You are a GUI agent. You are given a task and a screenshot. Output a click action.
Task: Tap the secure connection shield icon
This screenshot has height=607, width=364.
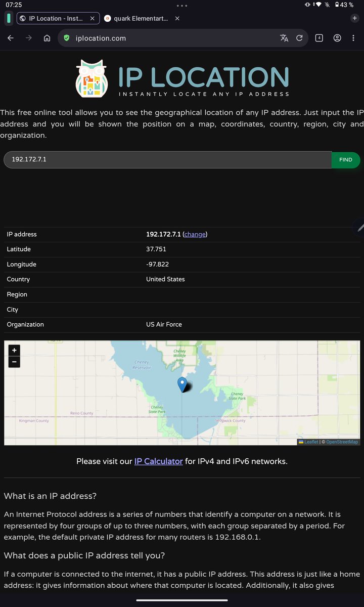pyautogui.click(x=66, y=38)
